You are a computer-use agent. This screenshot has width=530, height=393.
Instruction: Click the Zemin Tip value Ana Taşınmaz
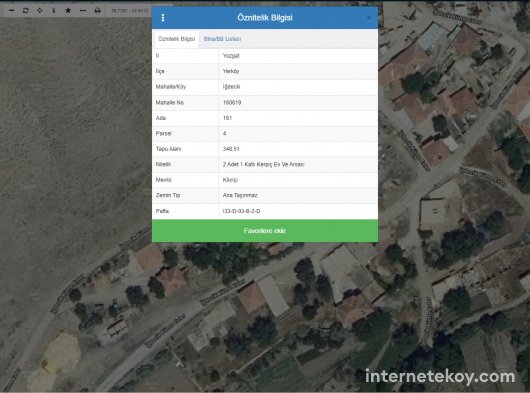click(240, 195)
